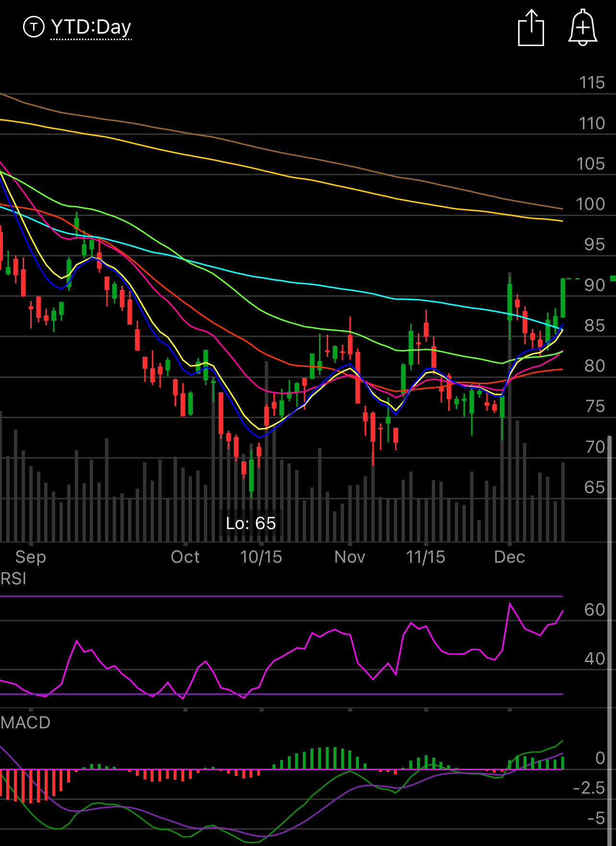Open the YTD:Day timeframe selector
Viewport: 616px width, 846px height.
tap(91, 27)
